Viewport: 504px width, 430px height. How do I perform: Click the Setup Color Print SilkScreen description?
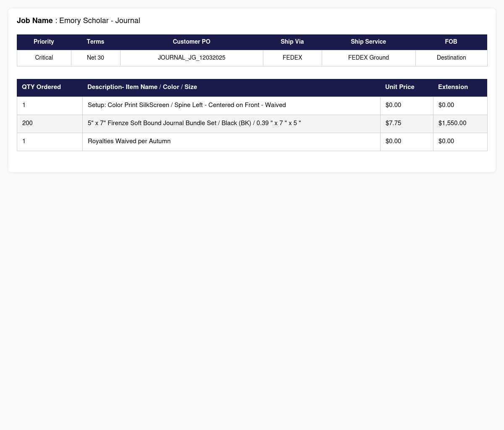pos(186,105)
